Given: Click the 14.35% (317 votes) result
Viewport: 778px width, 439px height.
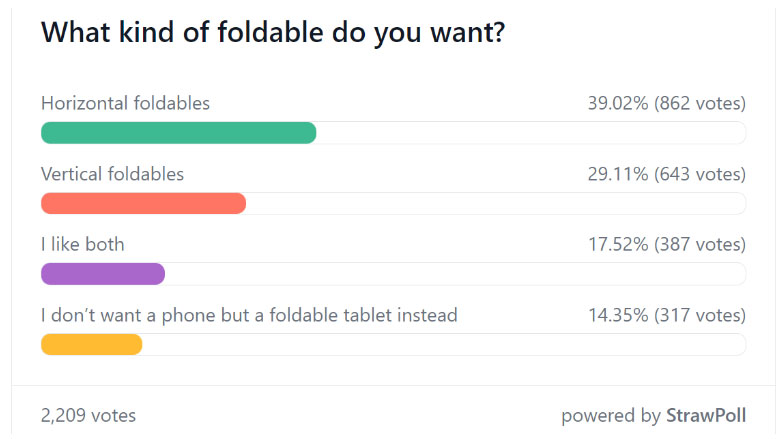Looking at the screenshot, I should click(x=666, y=315).
